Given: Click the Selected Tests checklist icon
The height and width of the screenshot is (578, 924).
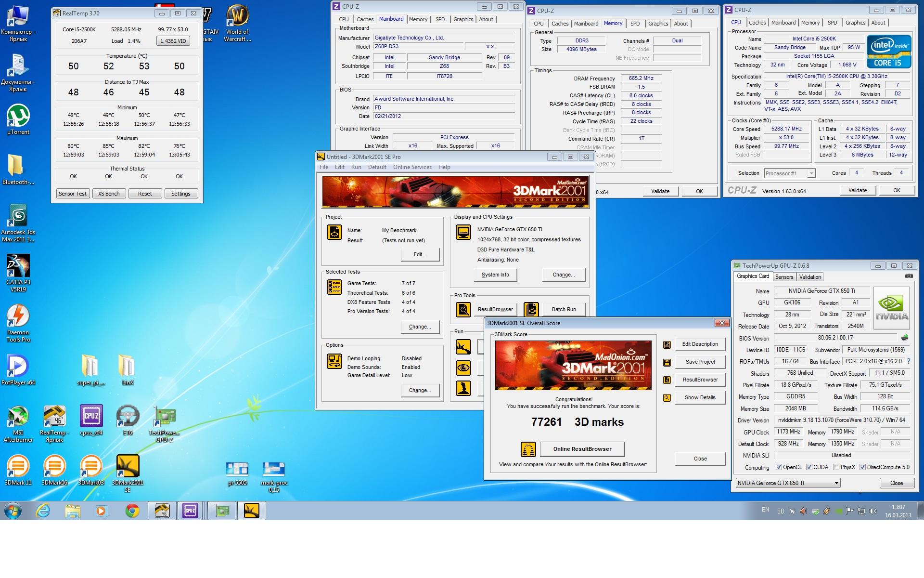Looking at the screenshot, I should [334, 287].
